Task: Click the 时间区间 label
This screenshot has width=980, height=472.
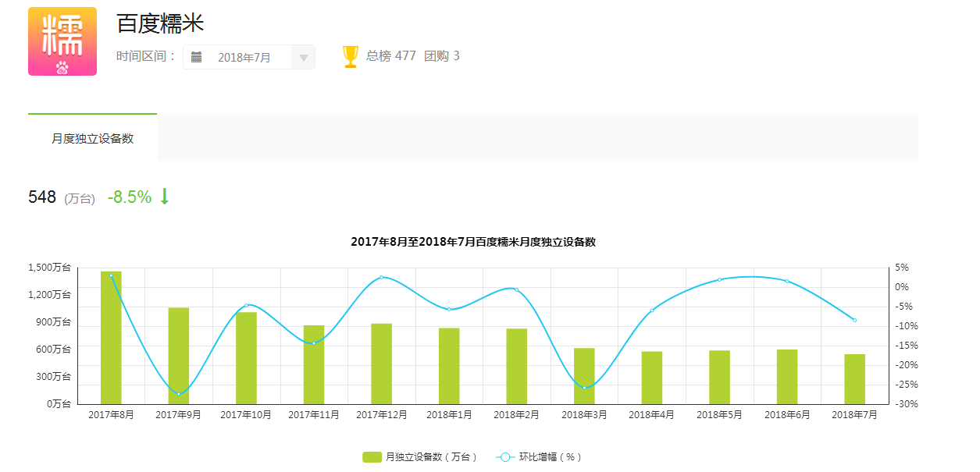Action: tap(146, 56)
